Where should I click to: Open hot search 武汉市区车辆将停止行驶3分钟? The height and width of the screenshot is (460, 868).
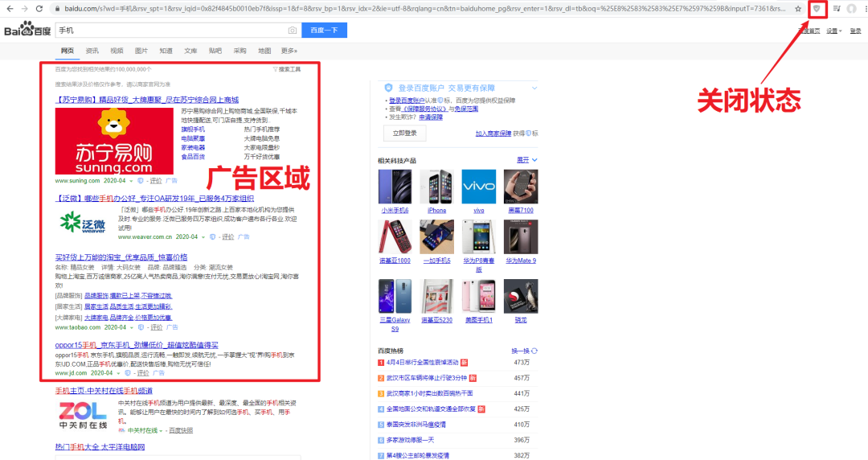[x=426, y=378]
